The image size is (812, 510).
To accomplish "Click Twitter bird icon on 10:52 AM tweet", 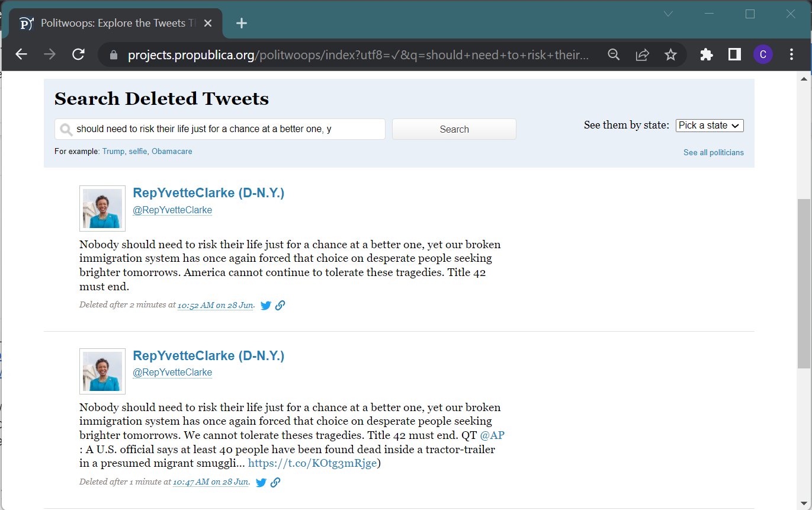I will pyautogui.click(x=266, y=306).
